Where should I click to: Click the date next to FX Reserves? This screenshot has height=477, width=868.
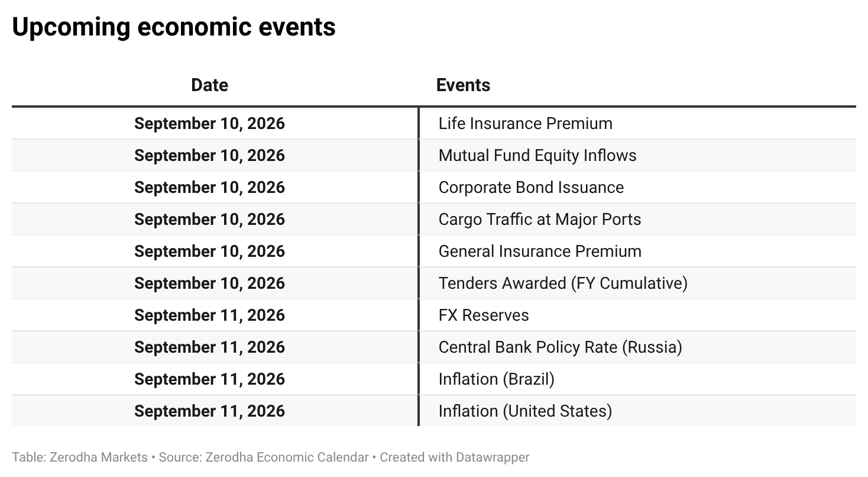click(x=209, y=315)
